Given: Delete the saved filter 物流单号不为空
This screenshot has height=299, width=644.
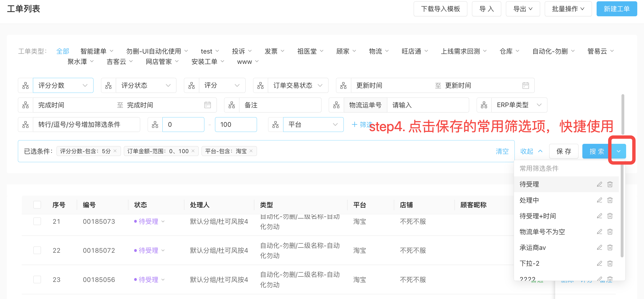Looking at the screenshot, I should pos(610,231).
